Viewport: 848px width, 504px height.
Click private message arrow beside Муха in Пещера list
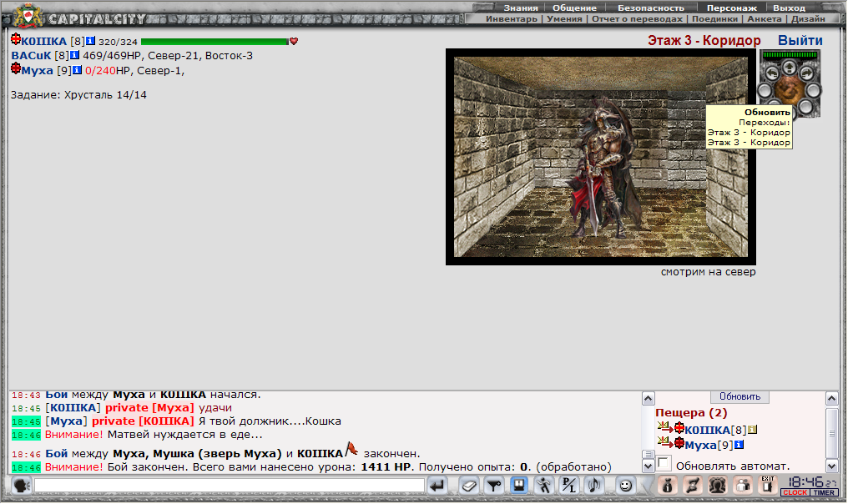(x=664, y=442)
